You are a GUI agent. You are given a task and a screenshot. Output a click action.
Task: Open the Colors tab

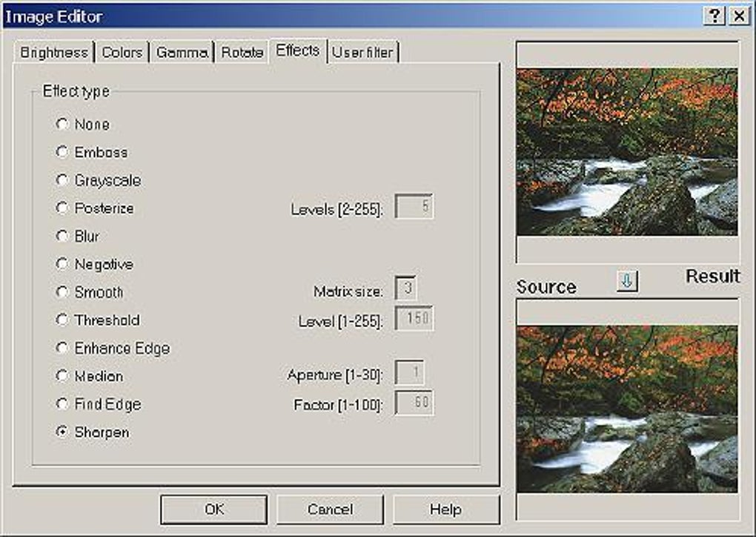(122, 52)
